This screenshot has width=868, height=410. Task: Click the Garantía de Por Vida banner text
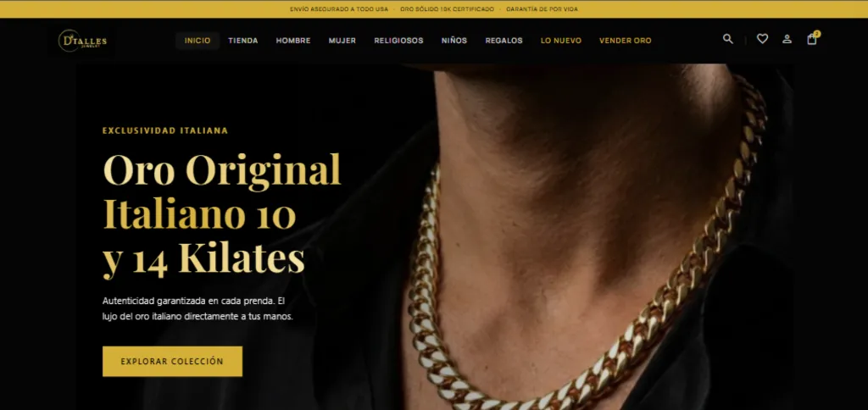pyautogui.click(x=542, y=9)
